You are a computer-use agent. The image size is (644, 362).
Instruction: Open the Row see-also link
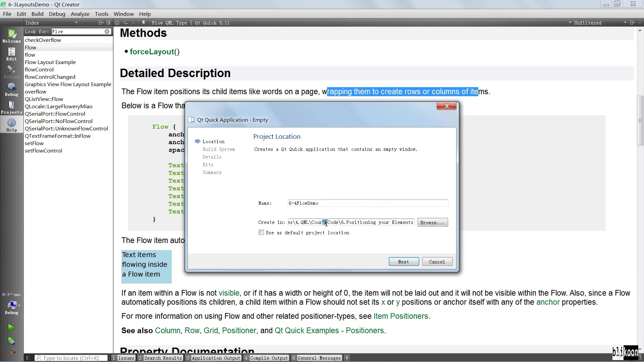click(x=192, y=330)
